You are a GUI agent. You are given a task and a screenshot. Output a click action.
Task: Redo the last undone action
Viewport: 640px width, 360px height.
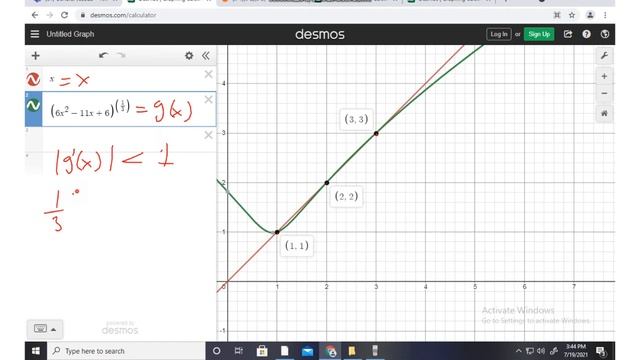coord(121,56)
